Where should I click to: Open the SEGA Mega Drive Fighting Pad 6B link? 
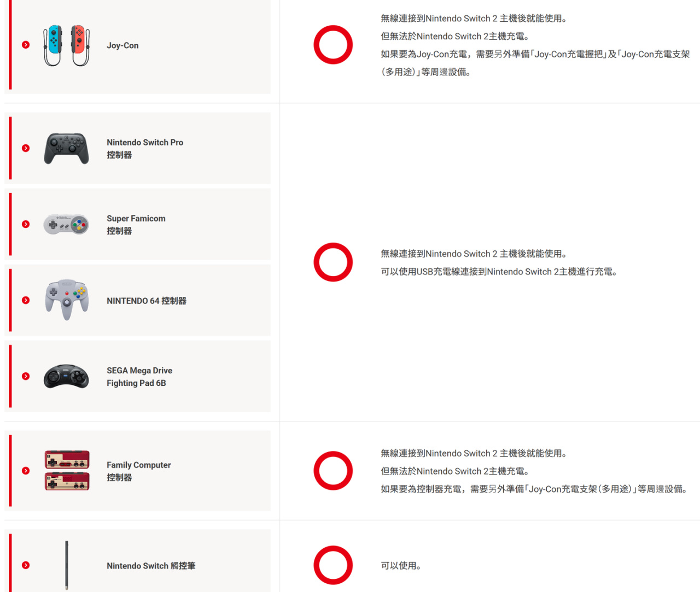point(139,377)
